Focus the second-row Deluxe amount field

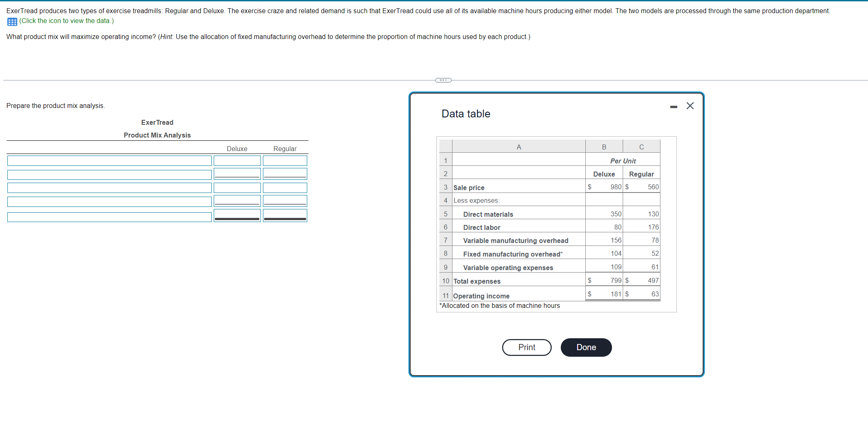click(237, 174)
